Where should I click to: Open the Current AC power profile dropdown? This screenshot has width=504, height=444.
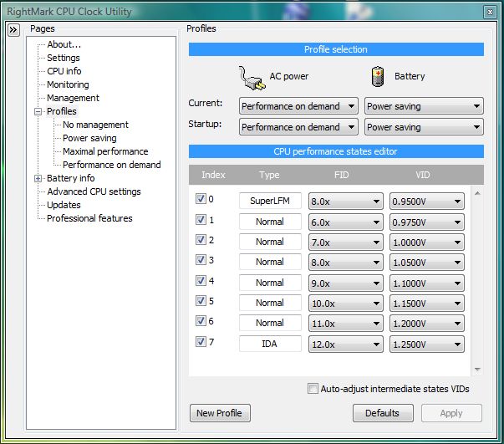(x=298, y=106)
